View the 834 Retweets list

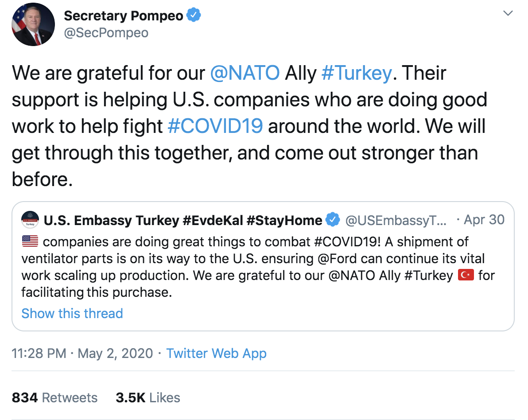pyautogui.click(x=54, y=397)
